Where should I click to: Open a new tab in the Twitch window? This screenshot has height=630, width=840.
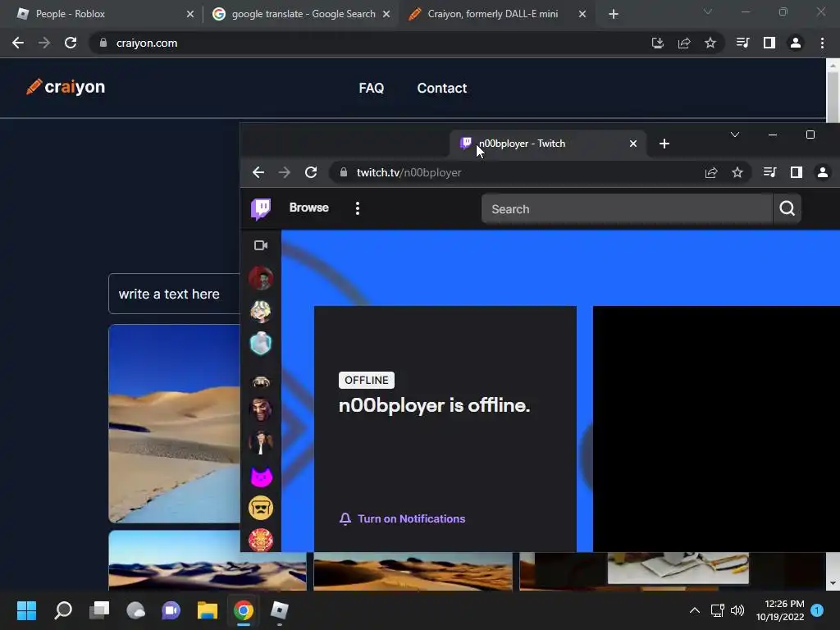(664, 144)
